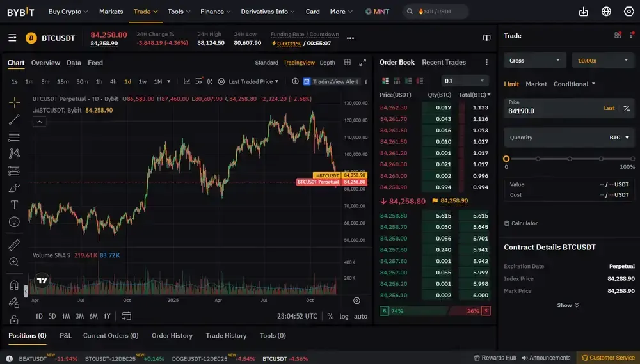Select the text annotation tool
Screen dimensions: 640x364
click(14, 205)
